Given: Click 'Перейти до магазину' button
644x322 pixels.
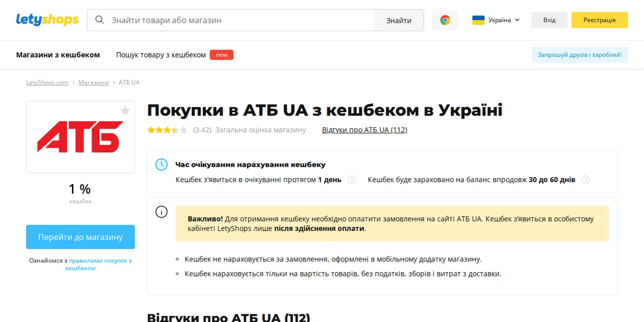Looking at the screenshot, I should tap(80, 237).
